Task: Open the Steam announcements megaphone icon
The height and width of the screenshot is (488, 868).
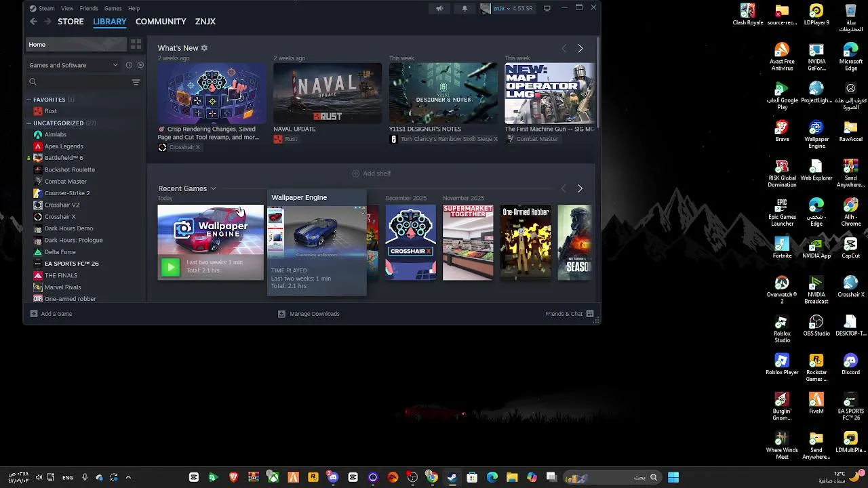Action: [x=439, y=8]
